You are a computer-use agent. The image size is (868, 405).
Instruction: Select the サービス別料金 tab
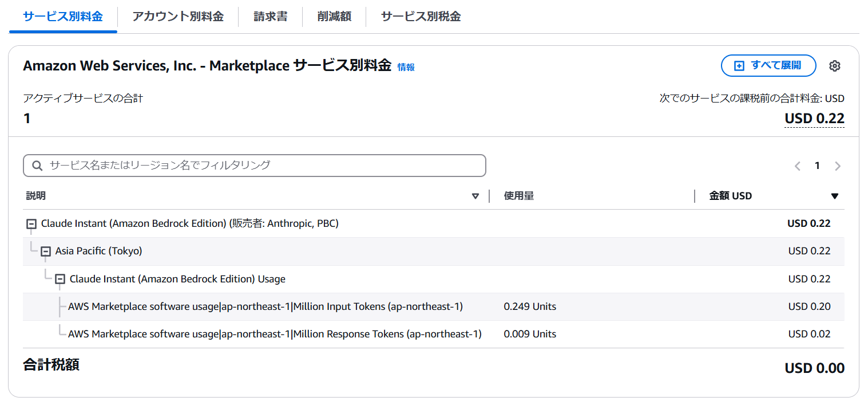(x=63, y=17)
